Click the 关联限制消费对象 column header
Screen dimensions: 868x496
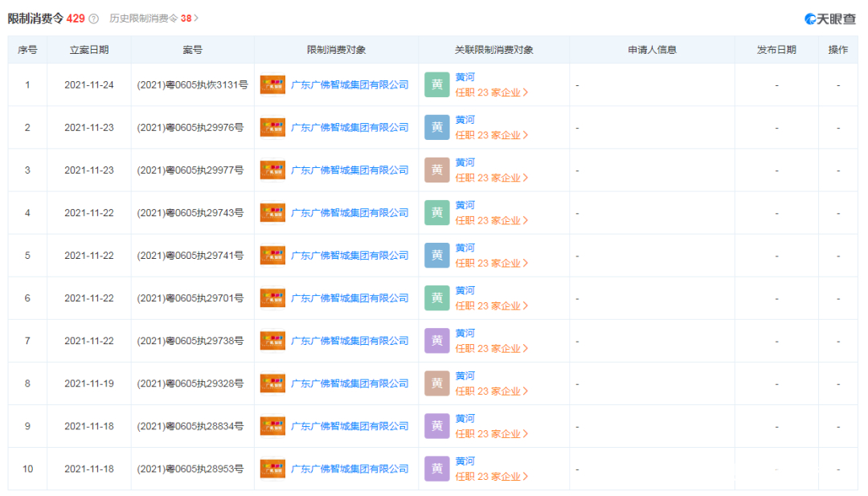(493, 50)
